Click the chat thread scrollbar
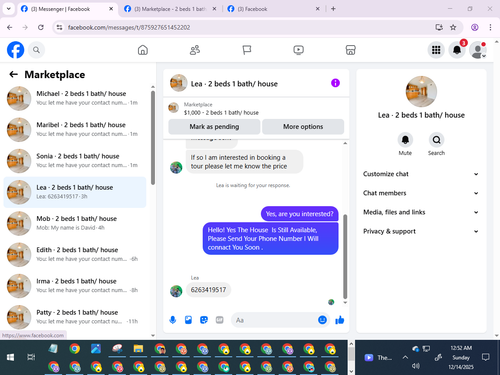Viewport: 500px width, 375px height. tap(345, 257)
